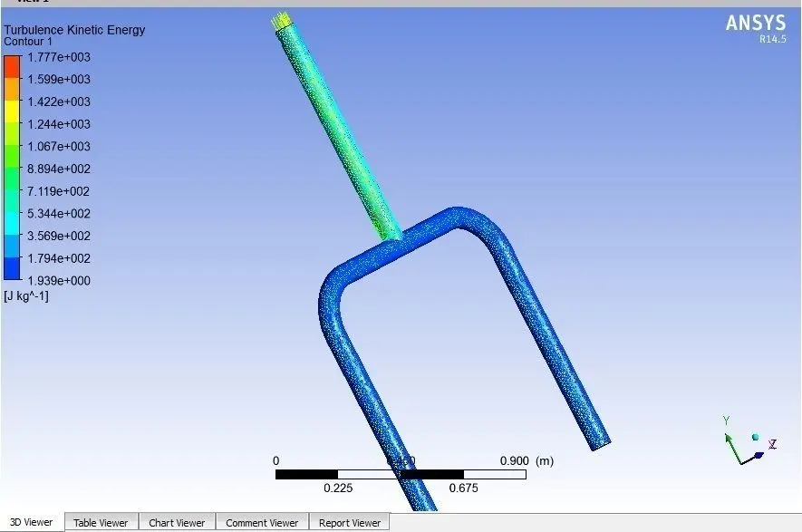This screenshot has width=802, height=532.
Task: Select the Contour 1 legend label
Action: pos(28,42)
